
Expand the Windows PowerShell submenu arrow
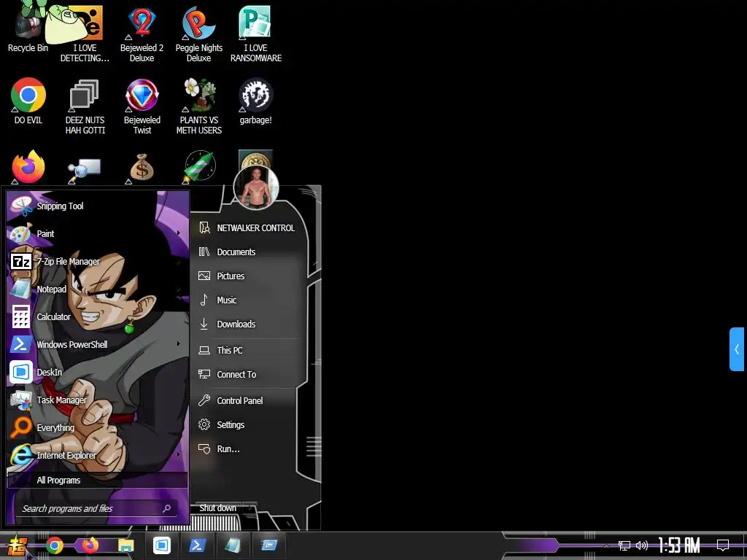179,344
